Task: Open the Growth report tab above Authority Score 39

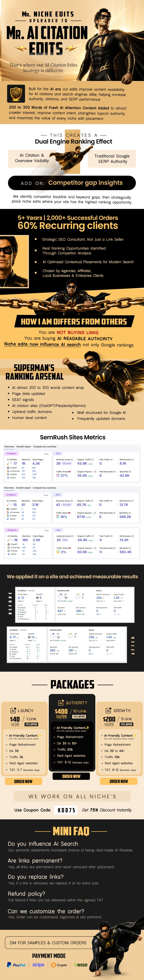Action: pos(24,447)
